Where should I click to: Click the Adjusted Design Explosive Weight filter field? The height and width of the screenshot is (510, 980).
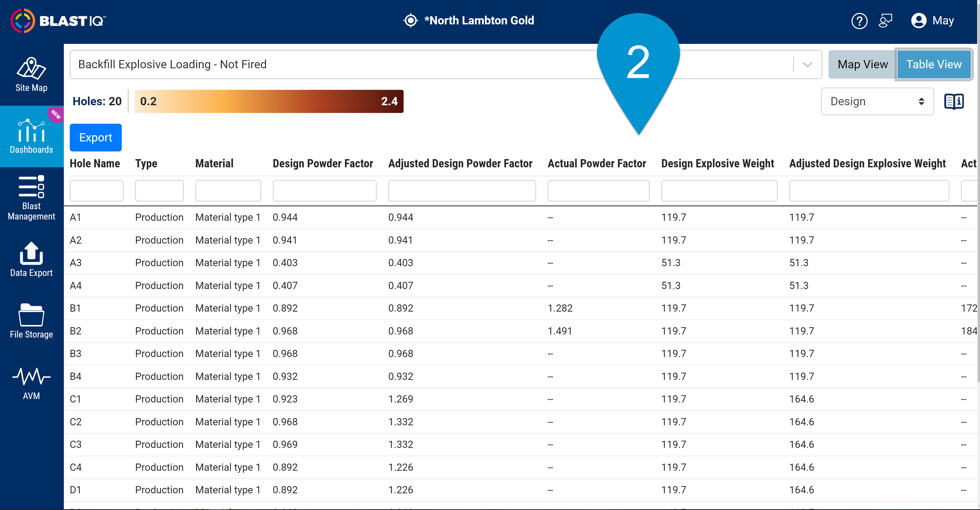click(x=869, y=190)
